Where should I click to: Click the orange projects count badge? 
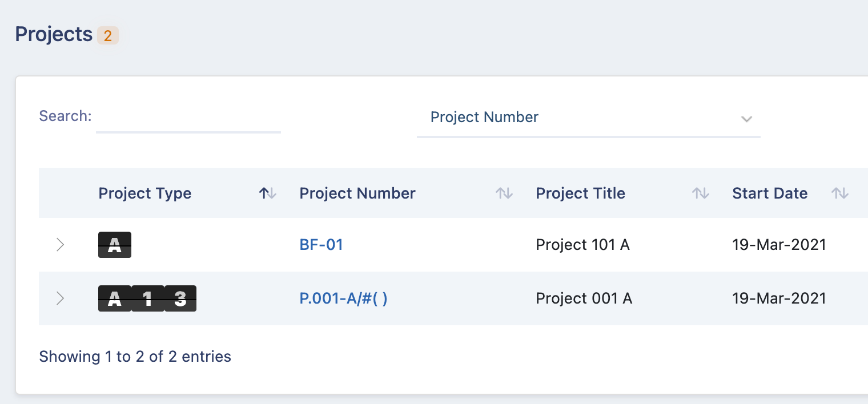point(108,35)
